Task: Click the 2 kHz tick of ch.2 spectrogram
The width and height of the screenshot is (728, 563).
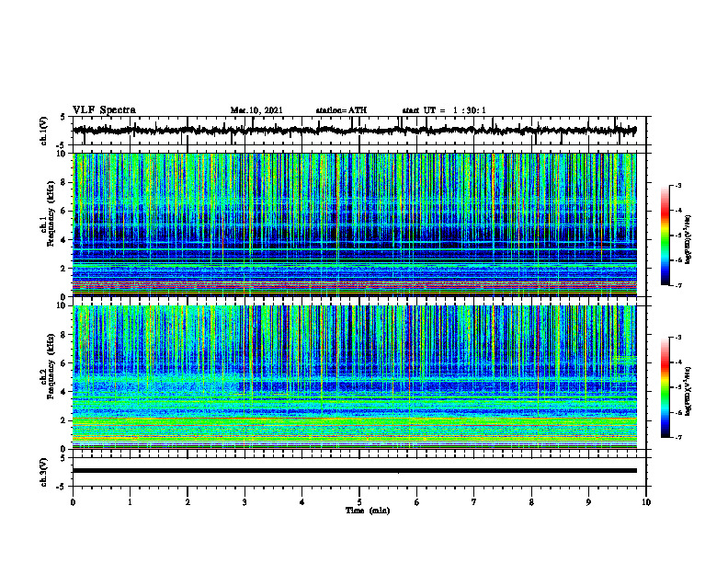Action: point(64,420)
